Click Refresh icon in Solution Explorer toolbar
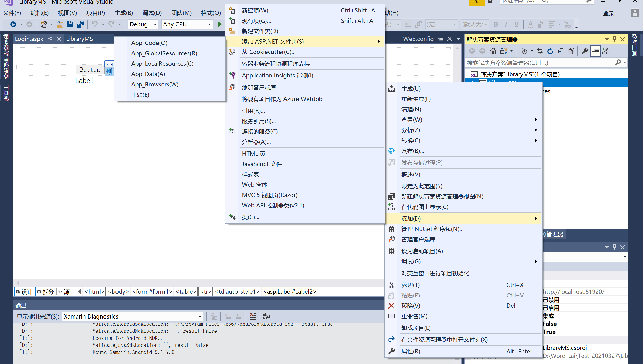Viewport: 643px width, 364px height. tap(550, 51)
